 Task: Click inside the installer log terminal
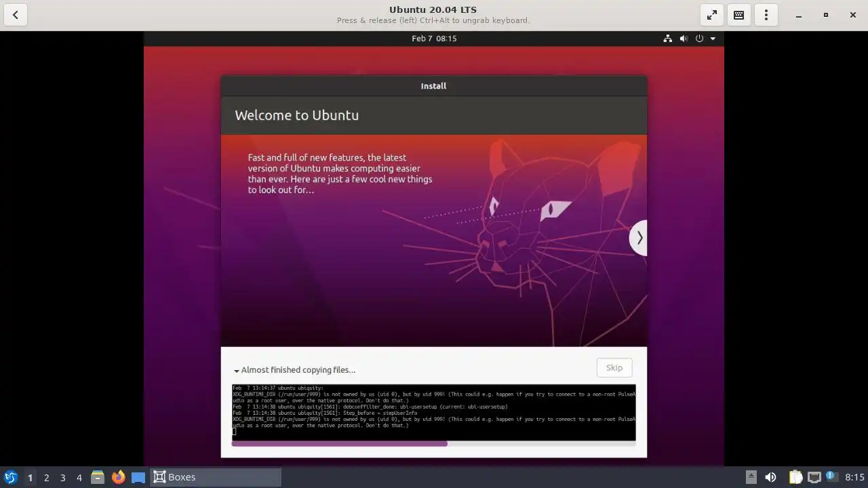click(x=434, y=413)
